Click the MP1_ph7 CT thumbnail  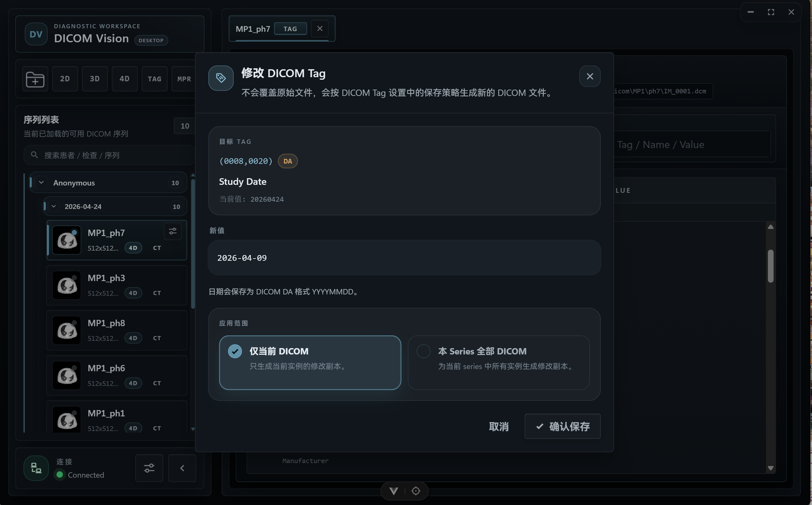pos(67,240)
